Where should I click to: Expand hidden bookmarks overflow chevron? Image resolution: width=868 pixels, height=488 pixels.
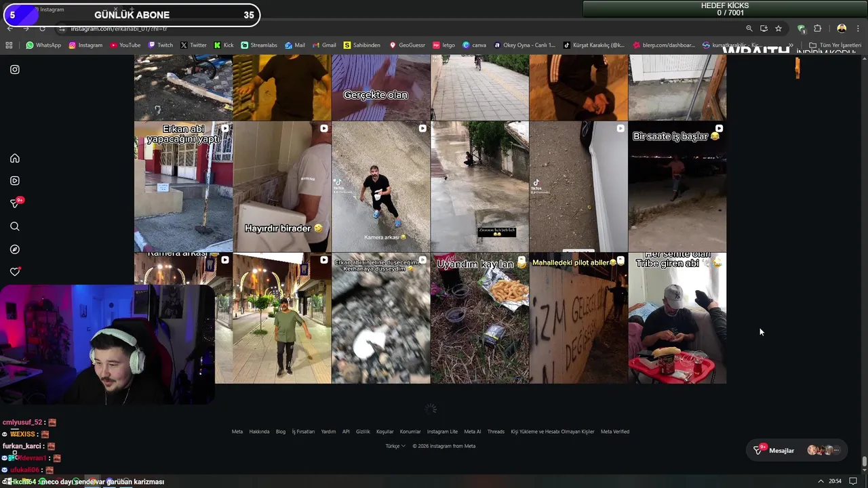(791, 45)
